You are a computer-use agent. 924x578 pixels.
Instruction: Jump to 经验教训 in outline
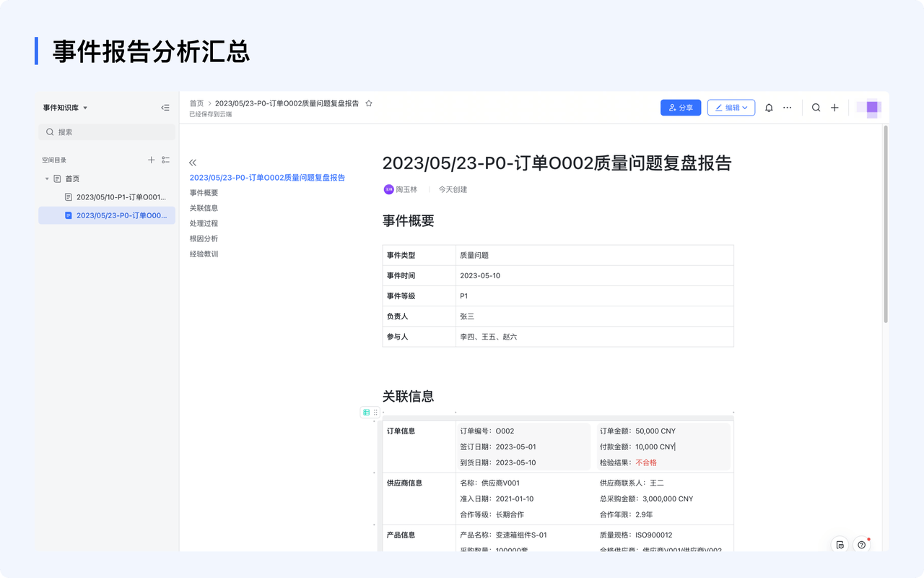coord(204,254)
